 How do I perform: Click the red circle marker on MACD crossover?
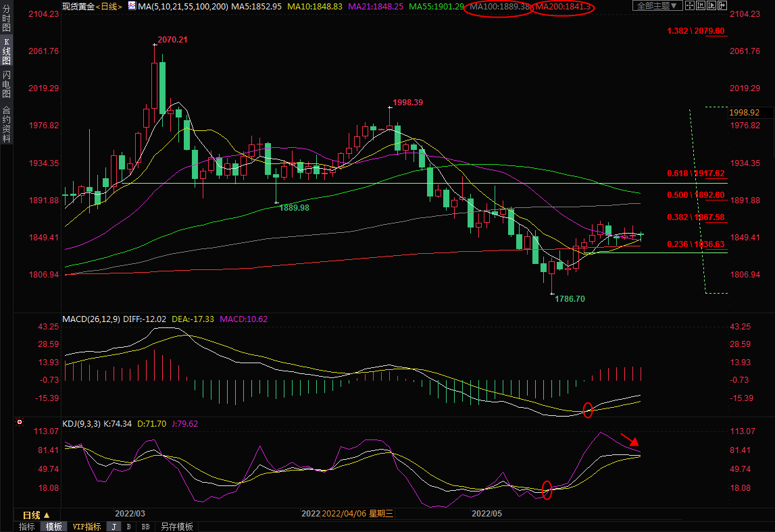587,409
